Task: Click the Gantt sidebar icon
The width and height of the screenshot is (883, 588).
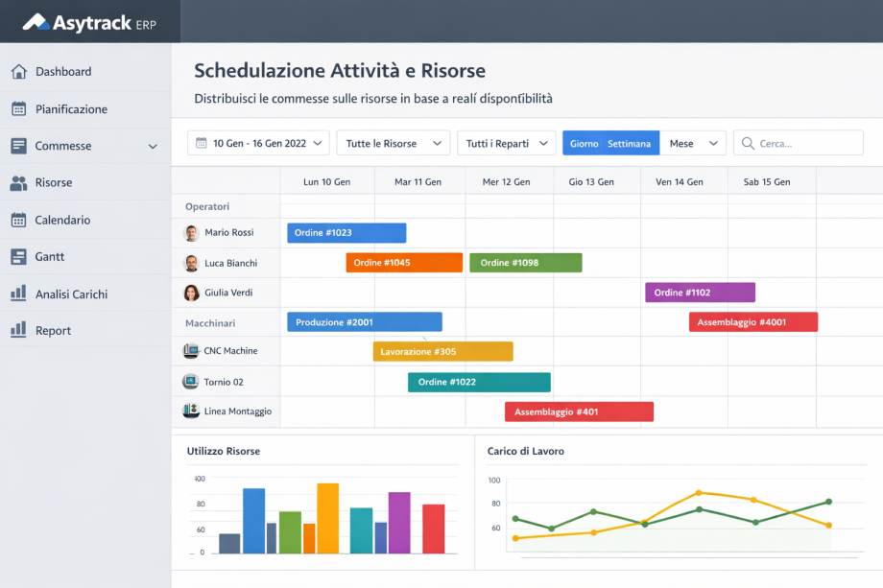Action: tap(18, 256)
